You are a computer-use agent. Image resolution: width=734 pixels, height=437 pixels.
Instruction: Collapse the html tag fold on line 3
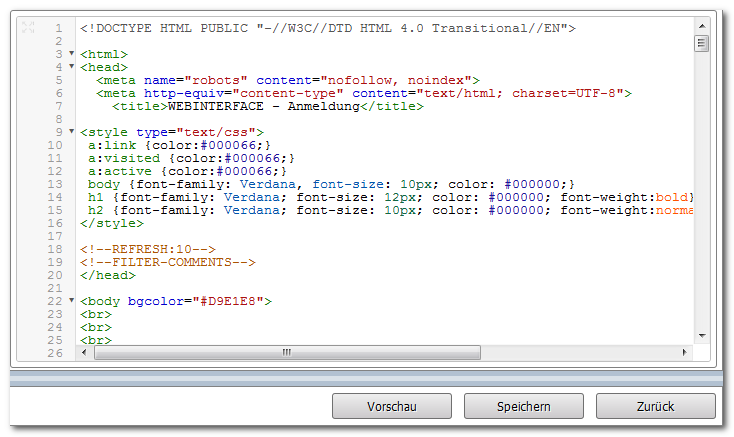(x=72, y=53)
